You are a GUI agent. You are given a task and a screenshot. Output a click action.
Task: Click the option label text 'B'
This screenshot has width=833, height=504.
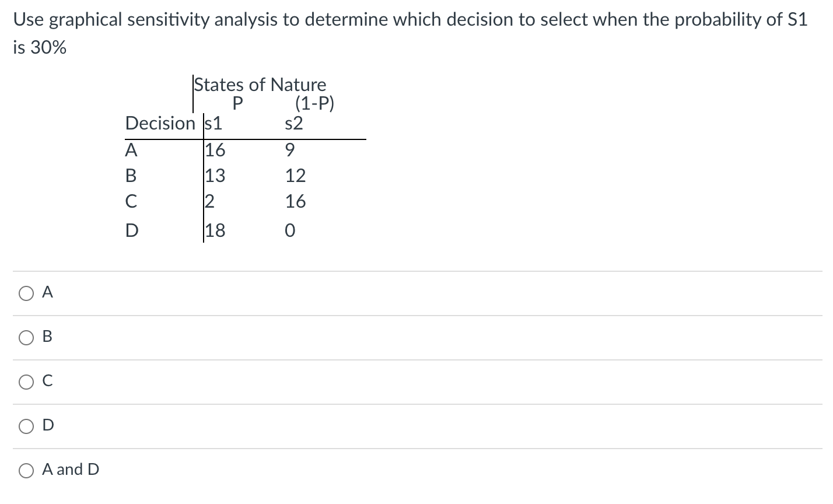tap(47, 337)
